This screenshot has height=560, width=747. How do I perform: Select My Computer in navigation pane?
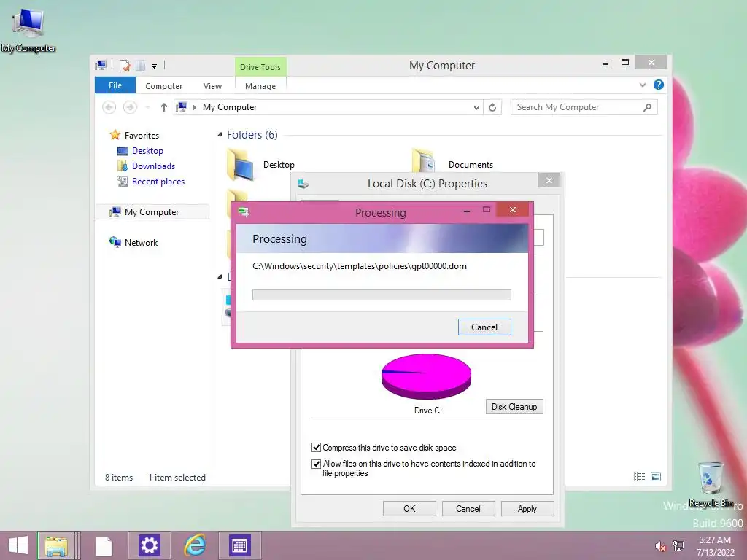point(152,212)
